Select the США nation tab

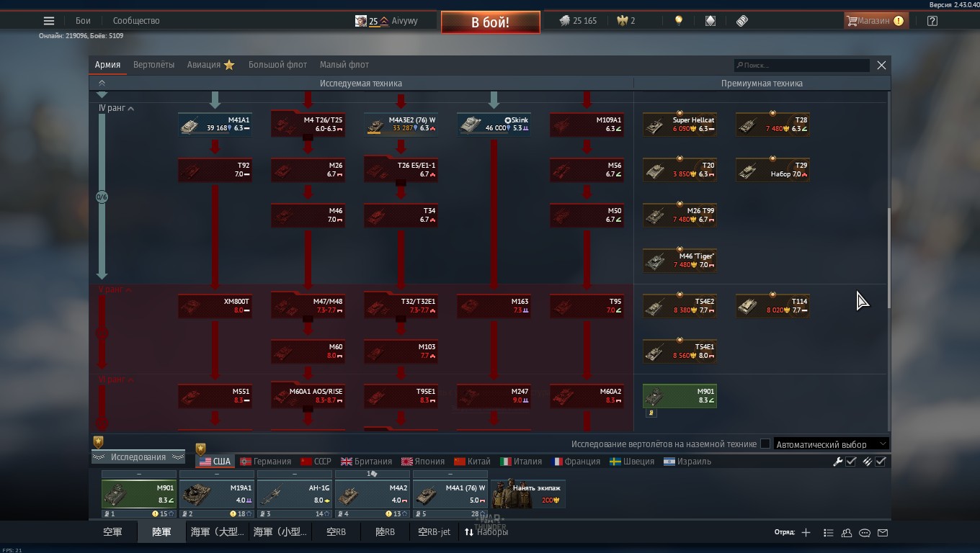coord(215,462)
